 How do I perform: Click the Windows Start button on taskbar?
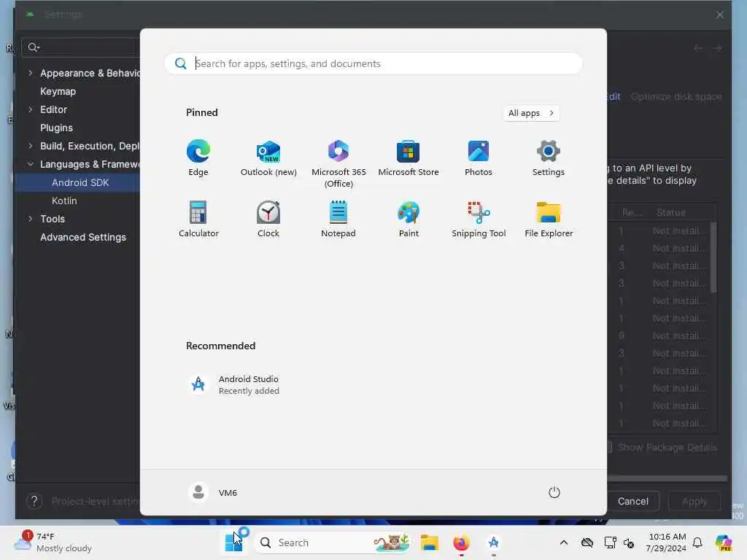[x=233, y=542]
